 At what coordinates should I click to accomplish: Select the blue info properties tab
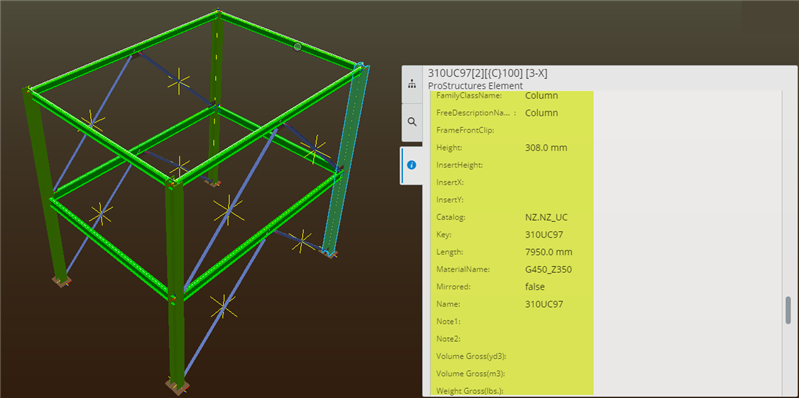point(412,165)
